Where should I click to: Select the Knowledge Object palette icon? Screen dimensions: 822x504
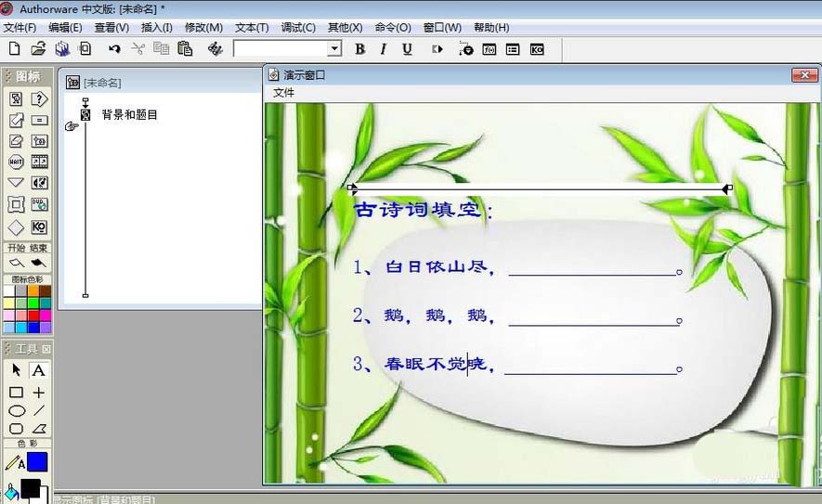tap(39, 226)
